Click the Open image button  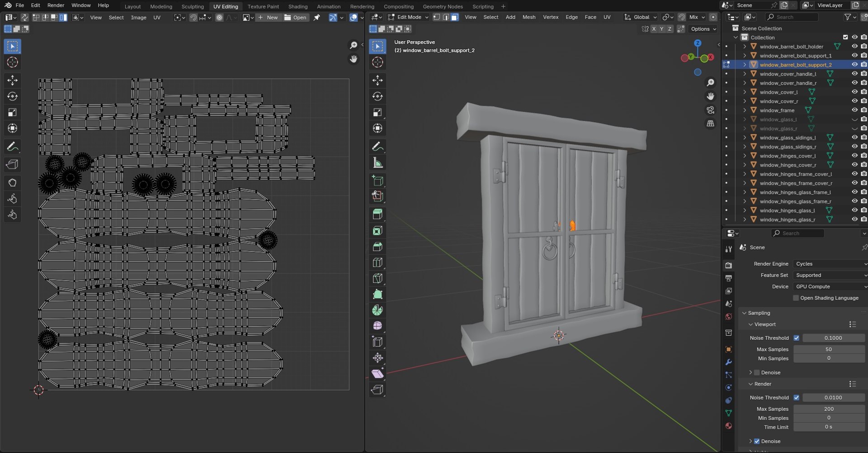tap(296, 18)
